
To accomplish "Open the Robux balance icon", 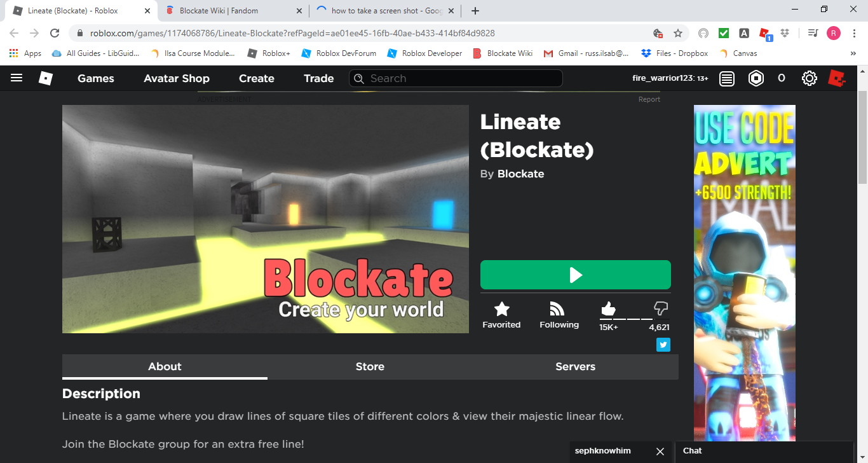I will [756, 78].
